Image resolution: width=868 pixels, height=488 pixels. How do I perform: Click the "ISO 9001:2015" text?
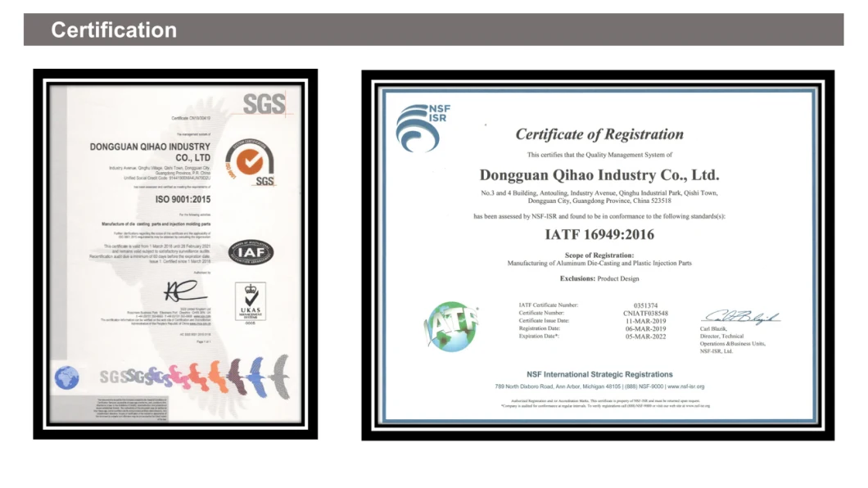click(x=183, y=199)
